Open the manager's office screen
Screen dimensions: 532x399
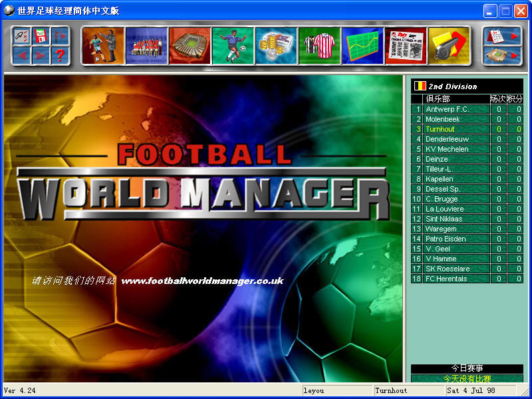103,47
